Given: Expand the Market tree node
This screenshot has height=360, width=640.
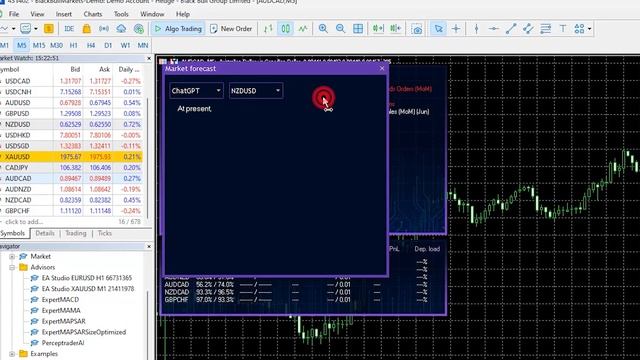Looking at the screenshot, I should coord(12,256).
